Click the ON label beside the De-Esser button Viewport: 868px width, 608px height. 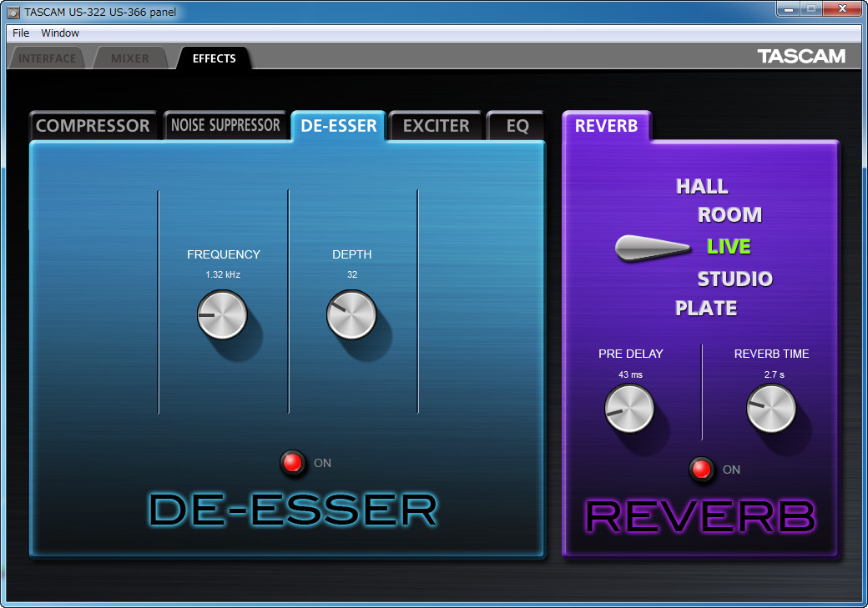pyautogui.click(x=323, y=463)
